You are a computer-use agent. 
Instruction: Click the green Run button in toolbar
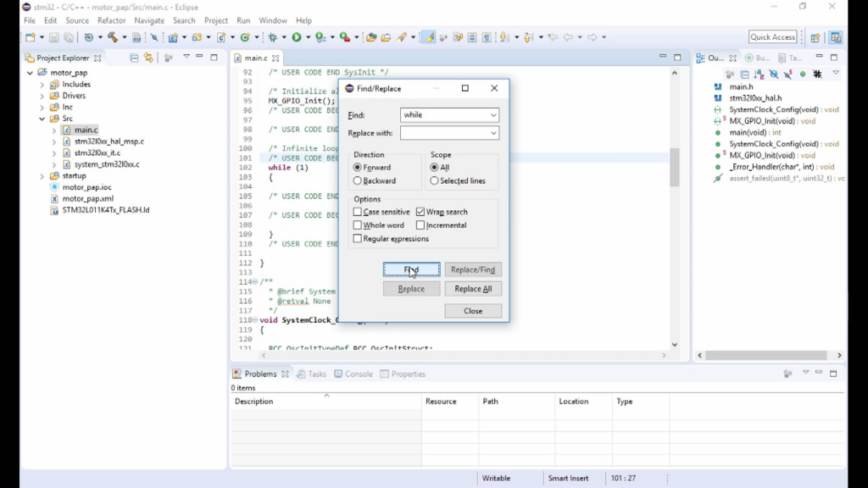(297, 37)
